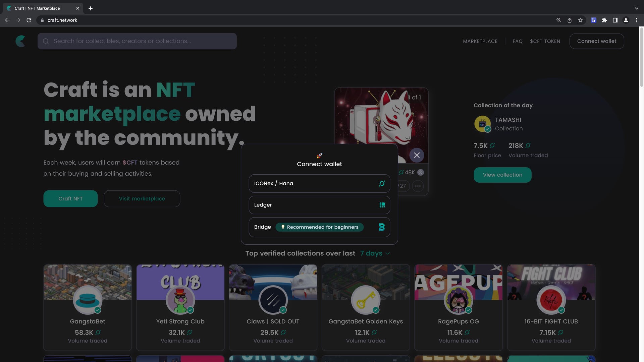Viewport: 644px width, 362px height.
Task: Click the Connect wallet header button
Action: (597, 41)
